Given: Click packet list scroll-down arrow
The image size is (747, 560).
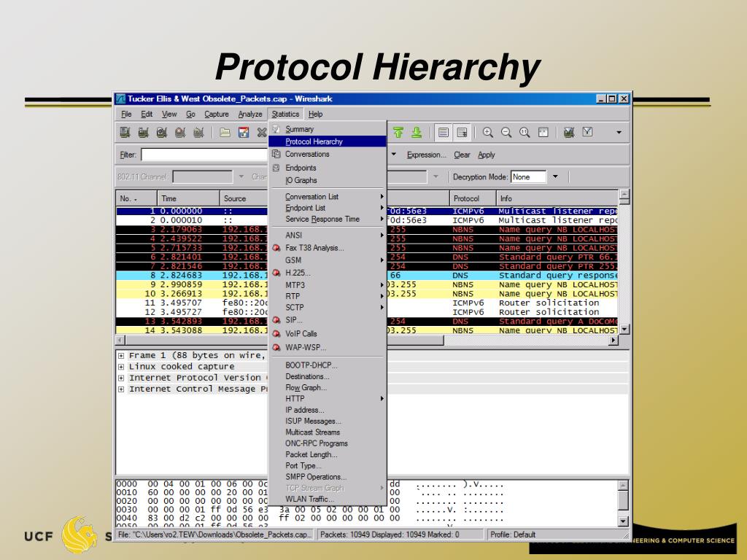Looking at the screenshot, I should tap(624, 329).
